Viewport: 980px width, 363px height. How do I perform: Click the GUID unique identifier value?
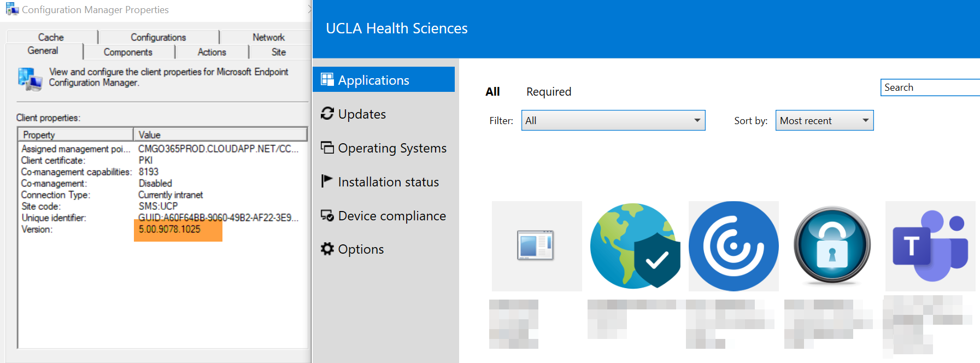tap(218, 218)
